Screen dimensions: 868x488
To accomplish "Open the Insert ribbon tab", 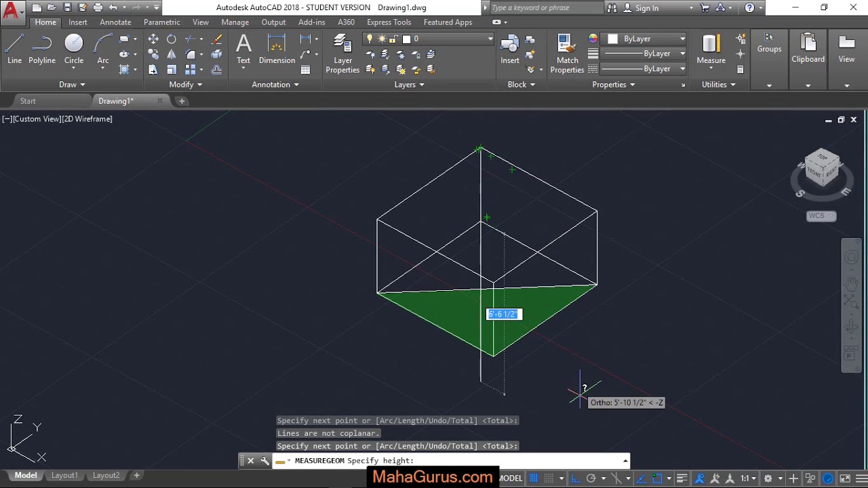I will [77, 22].
